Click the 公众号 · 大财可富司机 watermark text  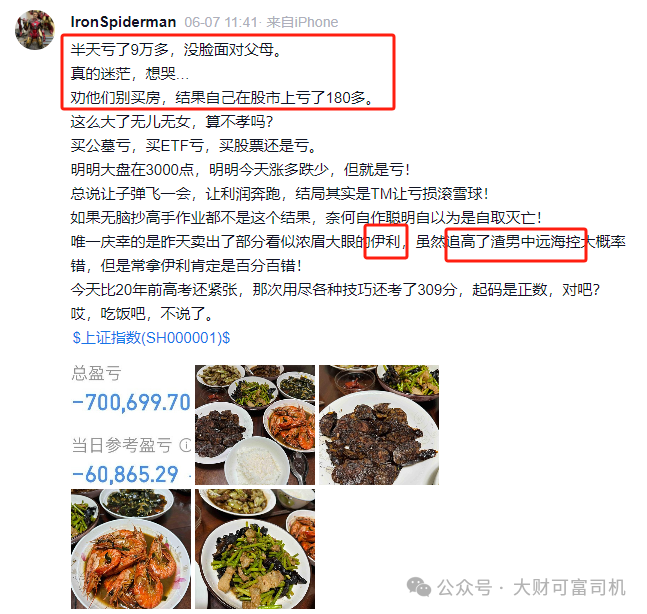[x=531, y=587]
